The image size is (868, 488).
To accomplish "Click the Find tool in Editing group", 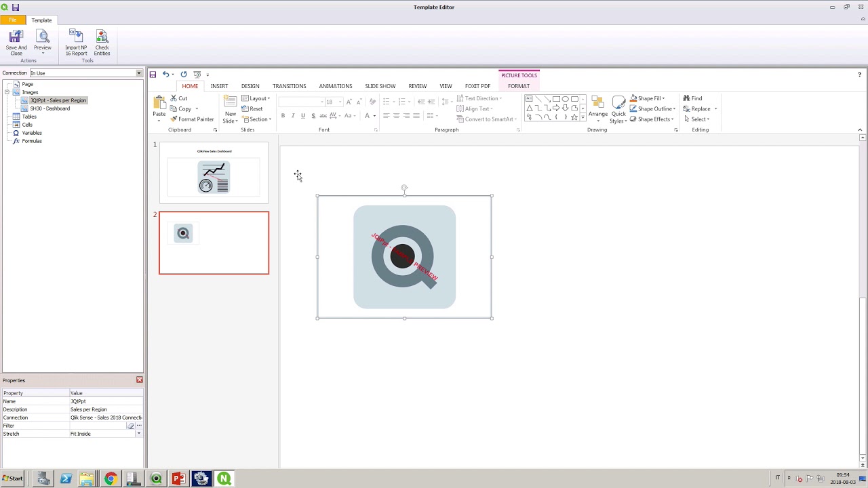I will pos(692,98).
